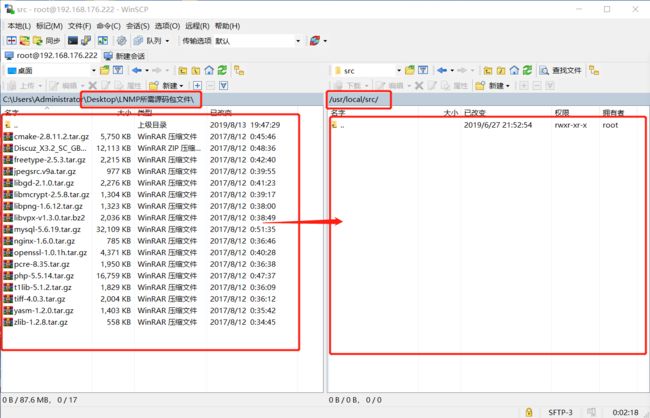Click SFTP-3 protocol in status bar

pos(560,412)
